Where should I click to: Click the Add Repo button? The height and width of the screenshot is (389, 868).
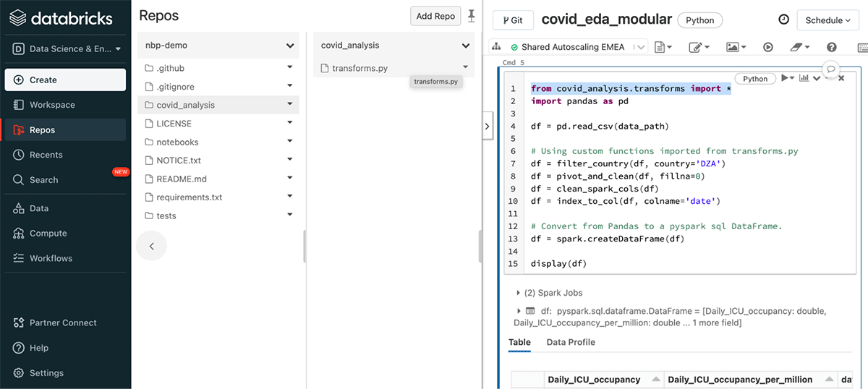click(x=435, y=16)
